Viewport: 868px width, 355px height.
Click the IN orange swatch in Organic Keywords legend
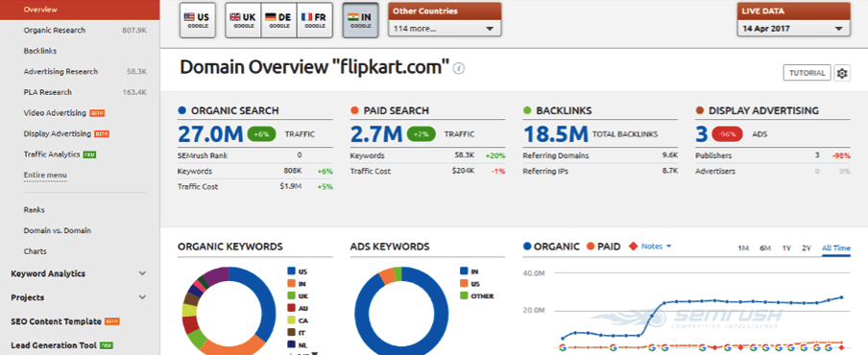coord(291,284)
